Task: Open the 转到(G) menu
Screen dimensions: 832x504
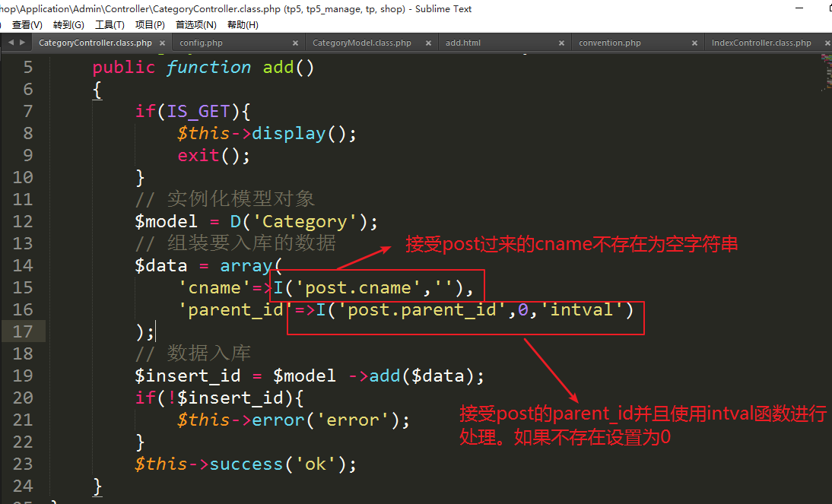Action: (x=68, y=25)
